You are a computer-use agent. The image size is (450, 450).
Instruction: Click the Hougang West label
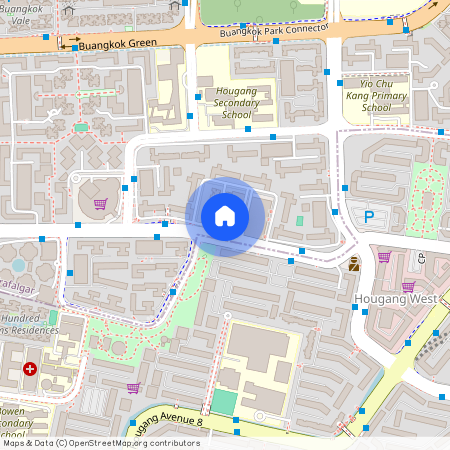click(x=396, y=299)
